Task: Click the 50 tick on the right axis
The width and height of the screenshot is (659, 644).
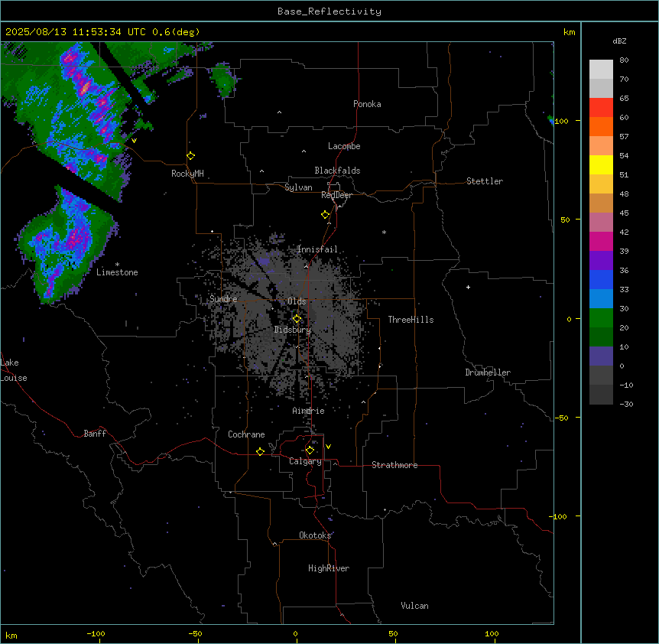Action: [x=565, y=220]
